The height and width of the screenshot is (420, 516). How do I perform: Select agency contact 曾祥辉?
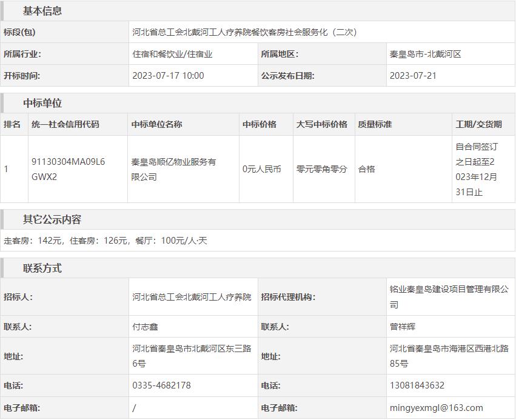click(403, 327)
